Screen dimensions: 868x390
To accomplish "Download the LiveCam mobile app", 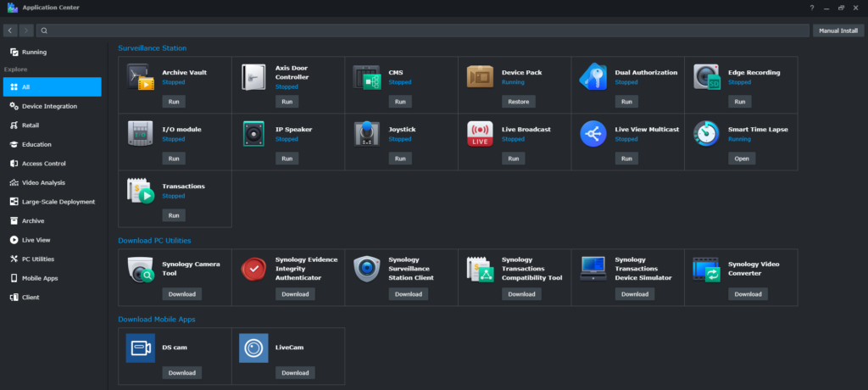I will tap(295, 372).
